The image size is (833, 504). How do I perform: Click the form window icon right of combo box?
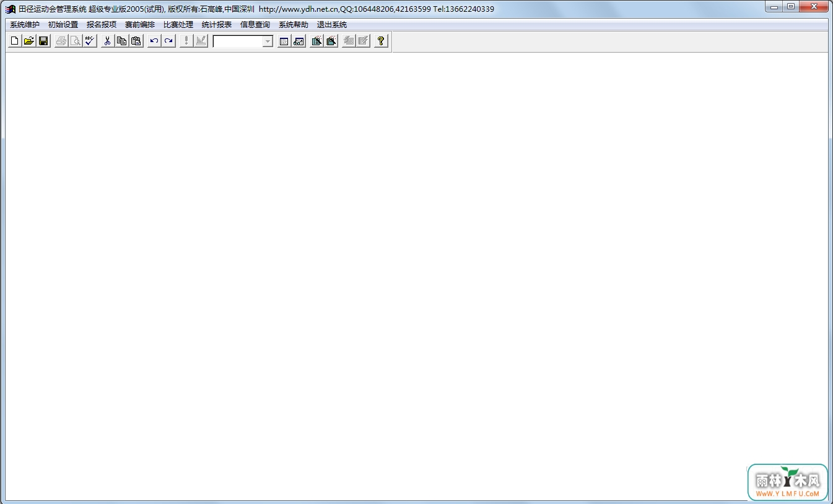pyautogui.click(x=284, y=41)
